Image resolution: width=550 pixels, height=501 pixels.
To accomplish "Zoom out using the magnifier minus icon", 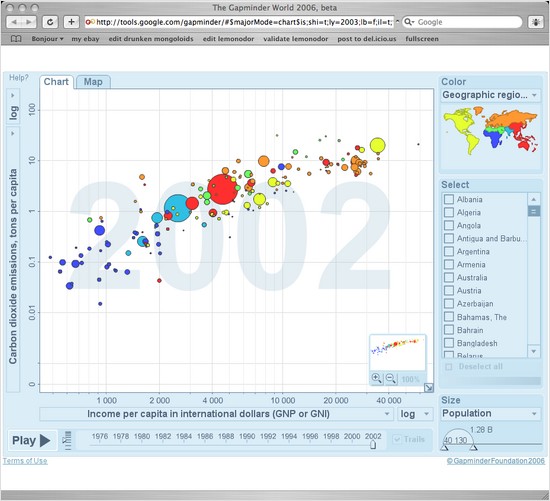I will click(x=390, y=378).
